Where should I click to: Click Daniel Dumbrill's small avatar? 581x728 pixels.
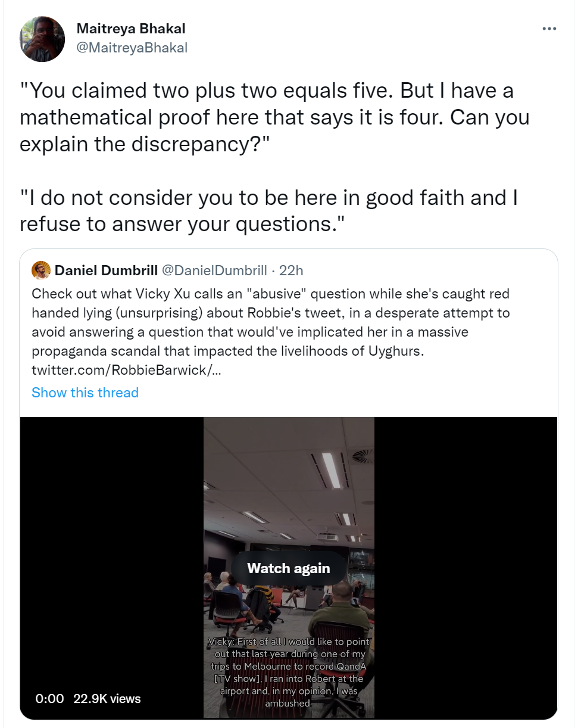tap(40, 270)
